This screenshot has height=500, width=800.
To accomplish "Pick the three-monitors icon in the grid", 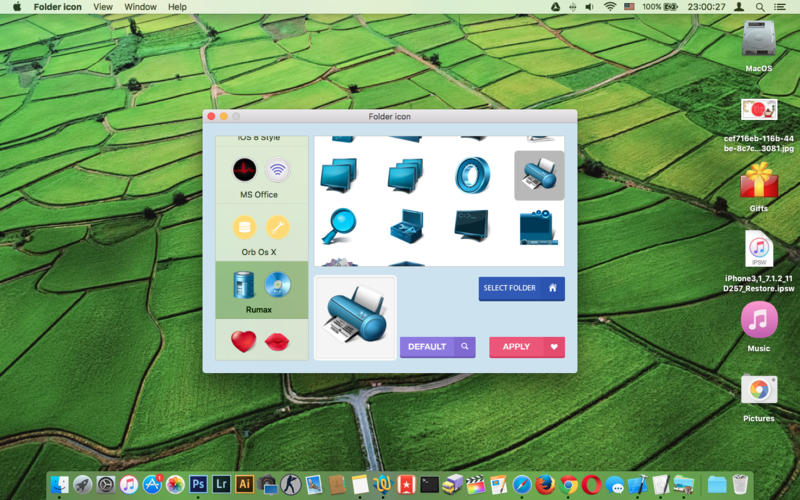I will coord(405,175).
